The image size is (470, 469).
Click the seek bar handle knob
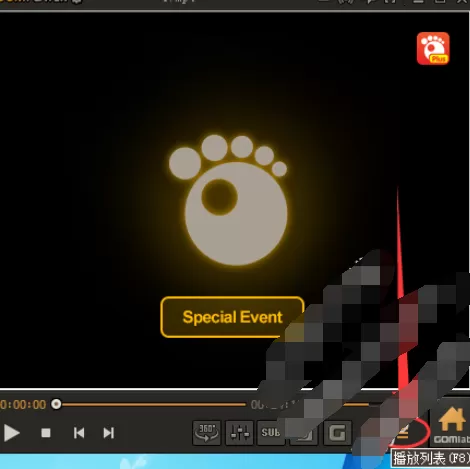coord(56,404)
